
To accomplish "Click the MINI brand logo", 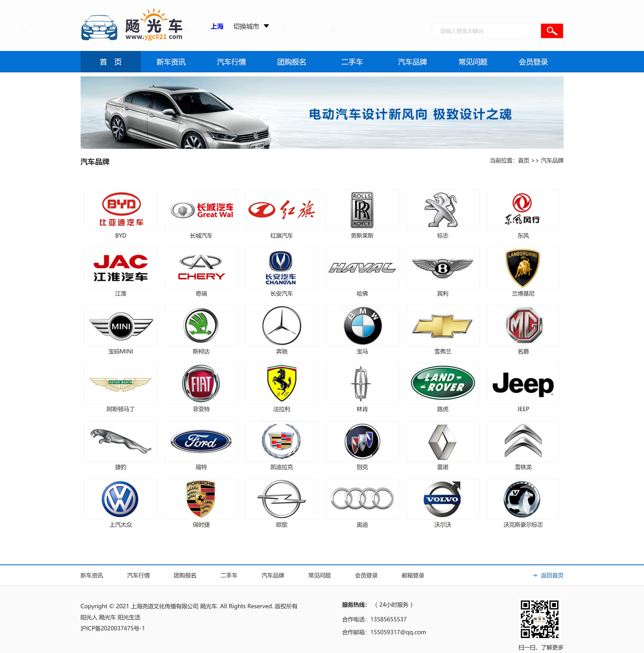I will (121, 325).
